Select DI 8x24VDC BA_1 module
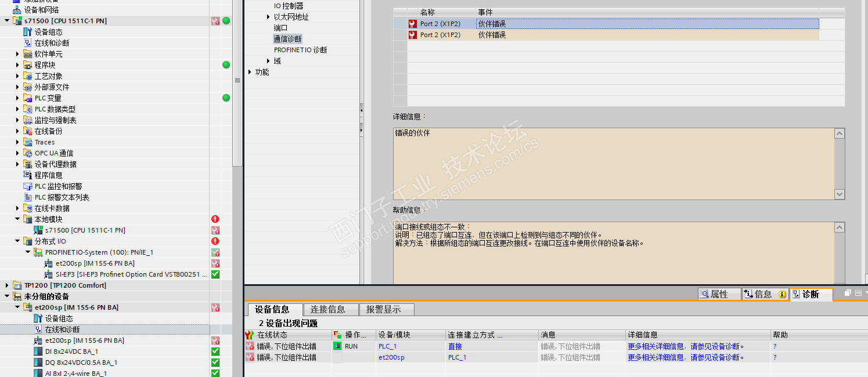Screen dimensions: 868x377 (71, 351)
